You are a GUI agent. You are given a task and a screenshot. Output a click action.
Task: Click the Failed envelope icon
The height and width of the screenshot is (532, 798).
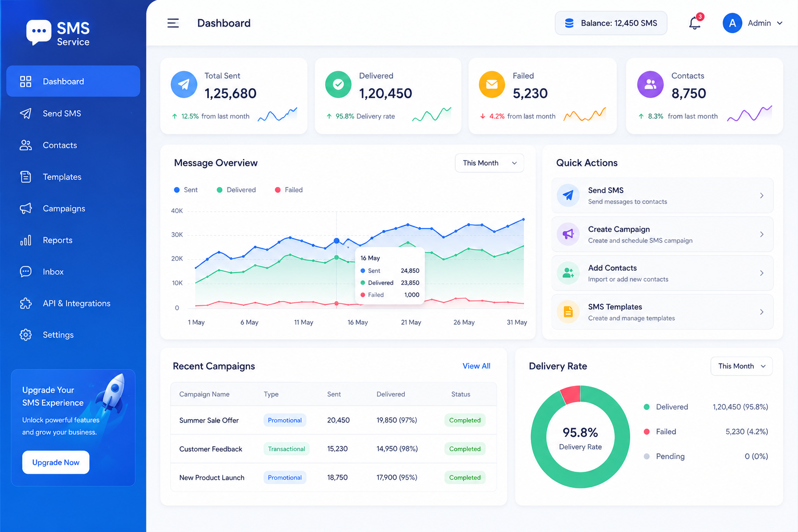click(x=491, y=84)
